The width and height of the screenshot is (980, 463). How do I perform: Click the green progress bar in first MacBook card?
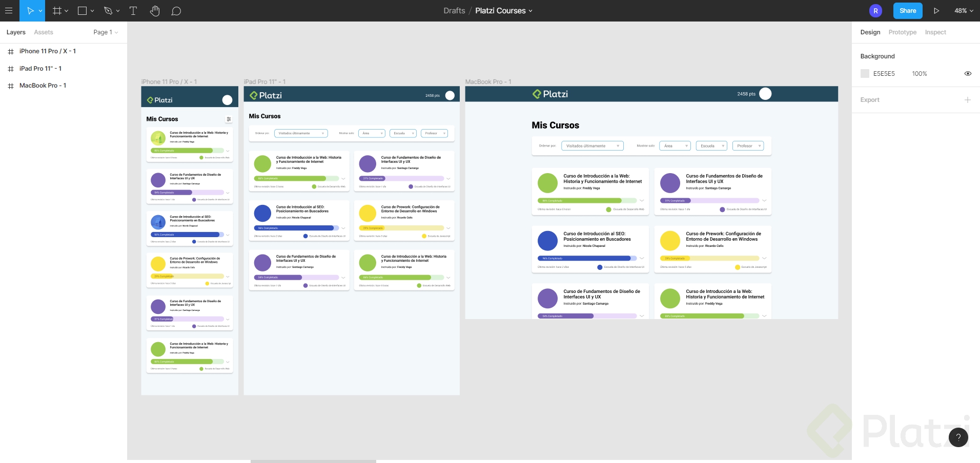(x=587, y=201)
